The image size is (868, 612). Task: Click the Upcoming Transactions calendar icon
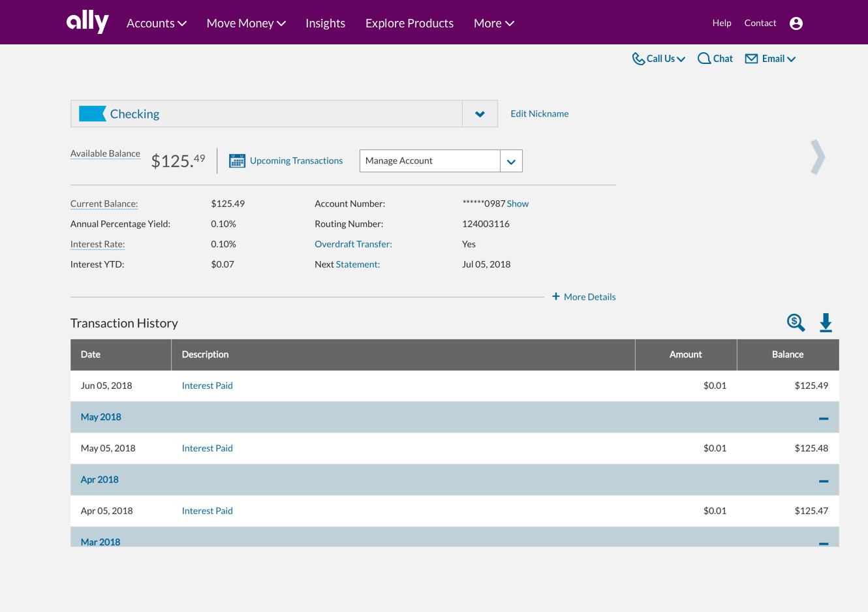tap(237, 161)
